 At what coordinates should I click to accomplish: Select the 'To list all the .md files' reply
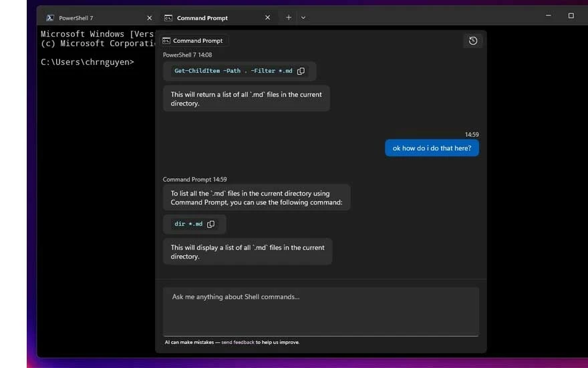click(257, 198)
